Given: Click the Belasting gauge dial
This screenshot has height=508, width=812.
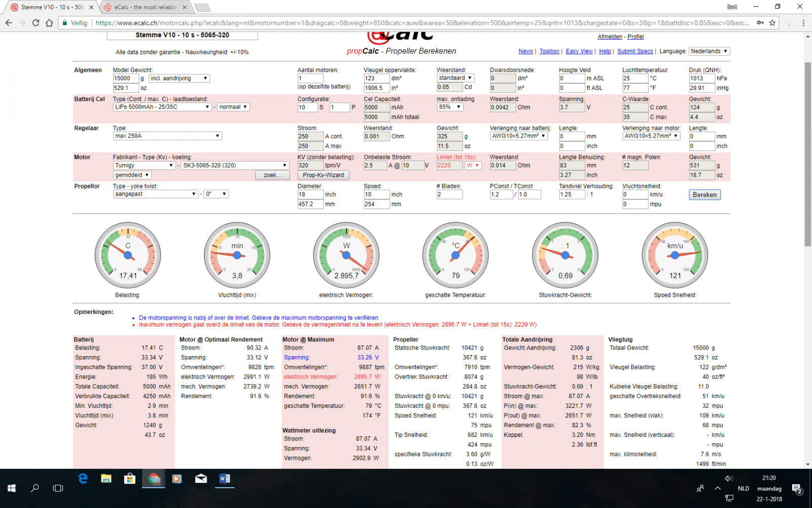Looking at the screenshot, I should click(128, 256).
